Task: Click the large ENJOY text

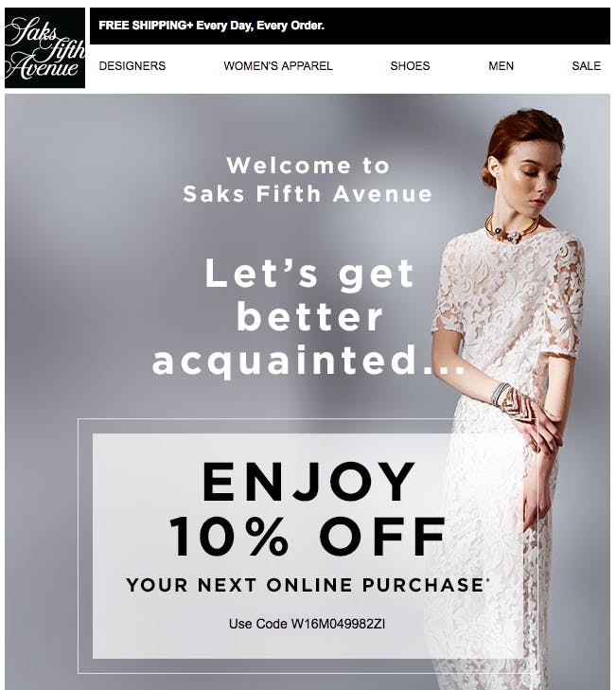Action: [x=308, y=482]
